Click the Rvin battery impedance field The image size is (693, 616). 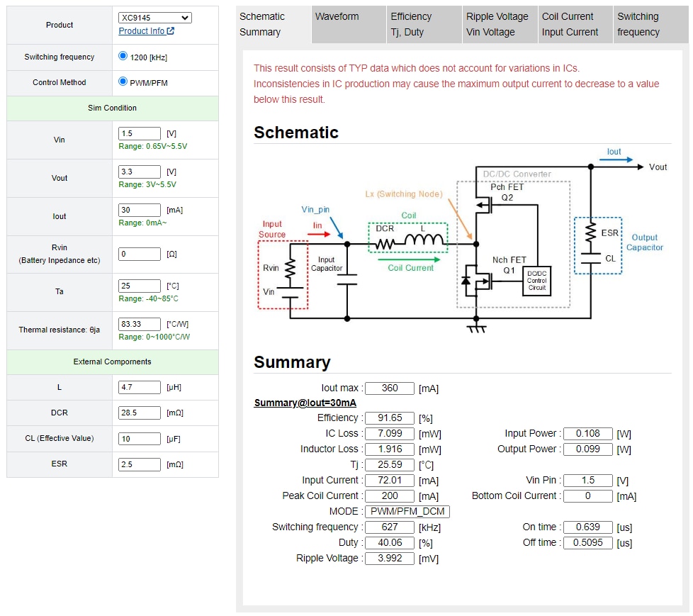pyautogui.click(x=140, y=254)
